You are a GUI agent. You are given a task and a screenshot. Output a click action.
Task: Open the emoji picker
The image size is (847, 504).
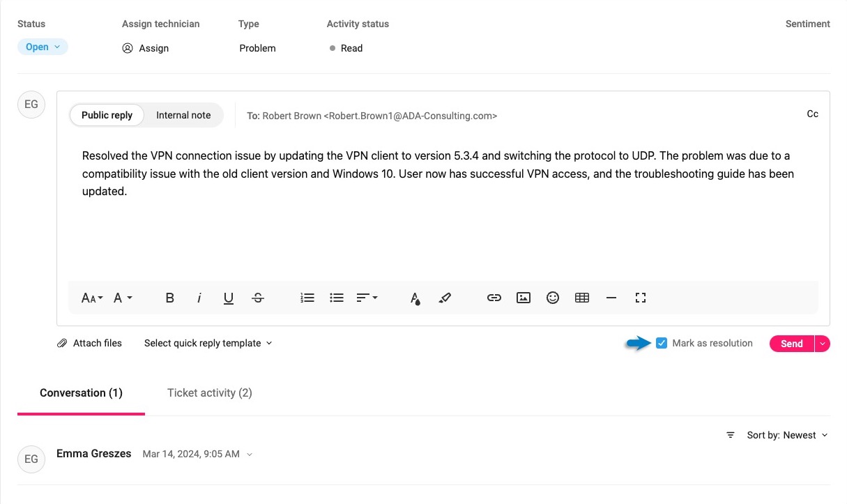click(553, 298)
